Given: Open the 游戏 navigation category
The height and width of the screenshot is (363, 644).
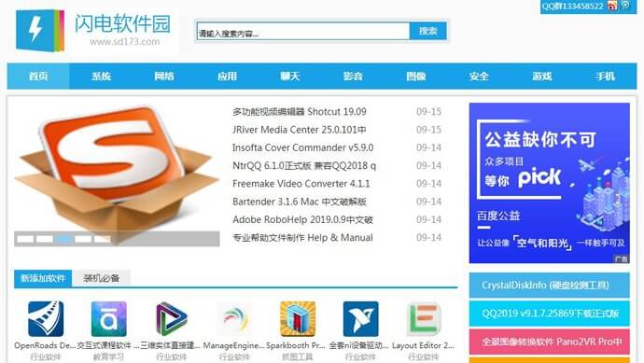Looking at the screenshot, I should coord(541,76).
